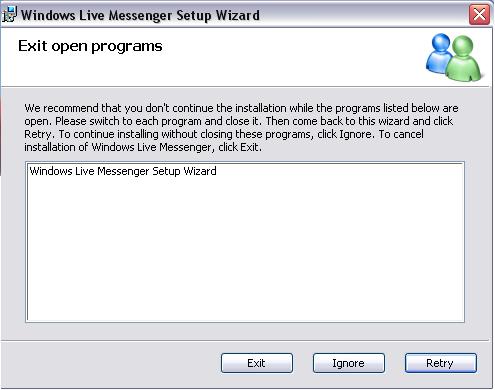Click the green buddy figure in the Messenger logo
Viewport: 495px width, 390px height.
point(464,59)
